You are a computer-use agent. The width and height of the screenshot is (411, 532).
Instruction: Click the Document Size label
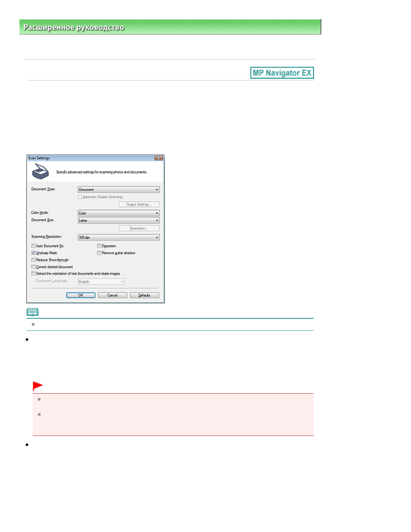click(x=43, y=220)
